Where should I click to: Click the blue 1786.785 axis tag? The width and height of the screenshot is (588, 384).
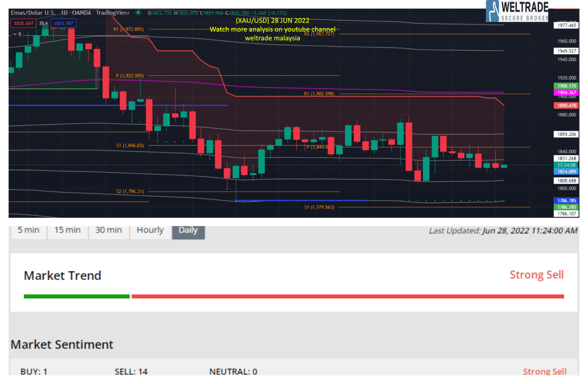[567, 201]
